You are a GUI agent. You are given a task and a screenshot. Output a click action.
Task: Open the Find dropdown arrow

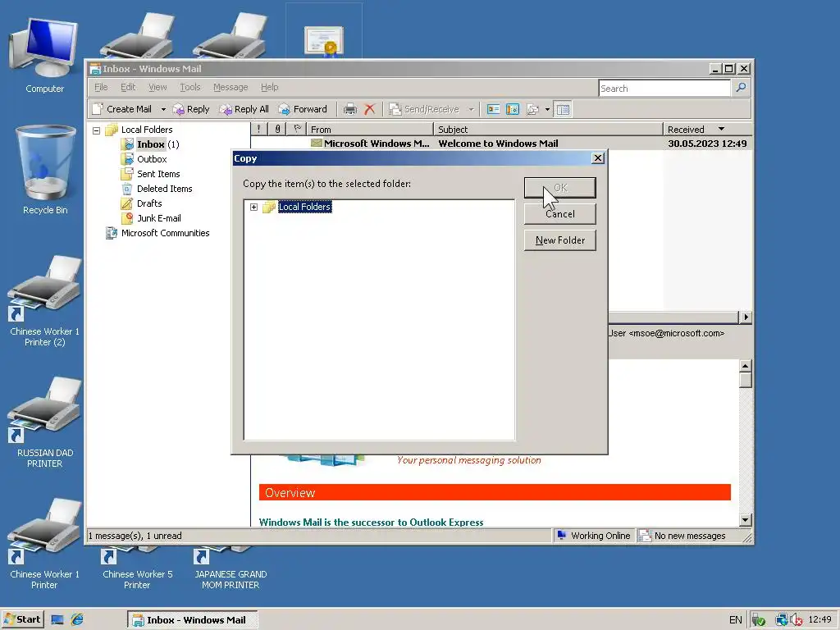tap(547, 109)
